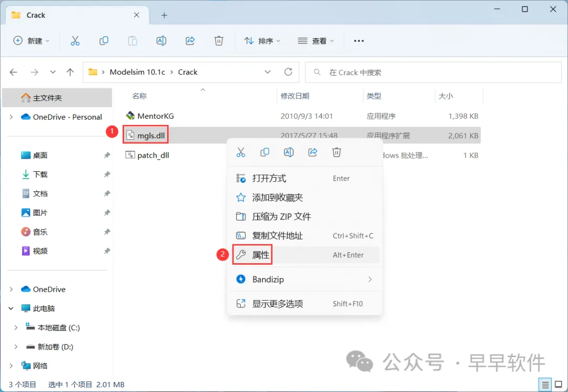Unpin 桌面 using its pin icon
The image size is (568, 392).
pyautogui.click(x=107, y=156)
